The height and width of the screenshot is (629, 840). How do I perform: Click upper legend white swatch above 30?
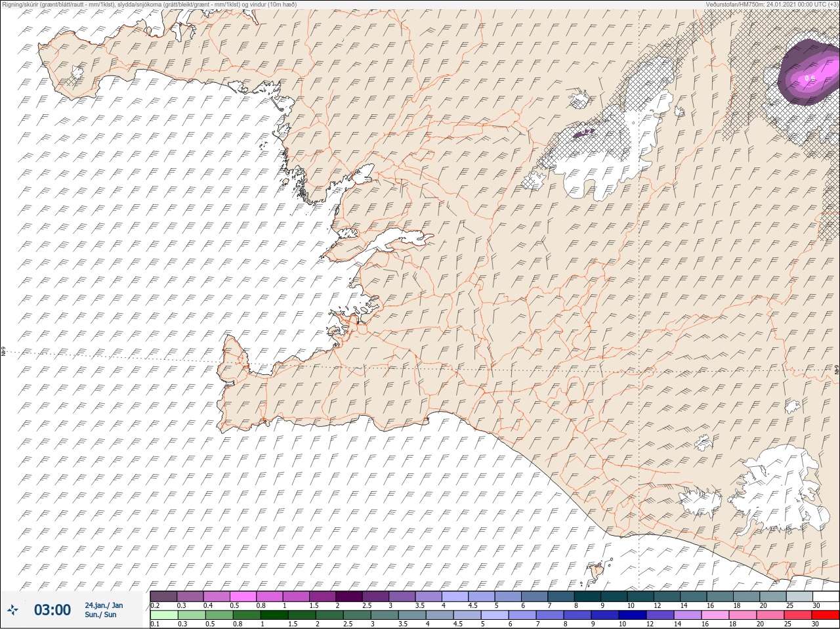coord(826,596)
